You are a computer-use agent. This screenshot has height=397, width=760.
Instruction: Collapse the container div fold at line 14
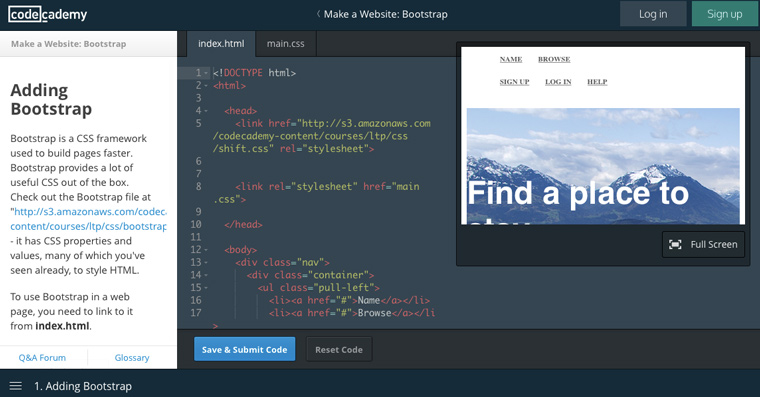click(x=206, y=275)
